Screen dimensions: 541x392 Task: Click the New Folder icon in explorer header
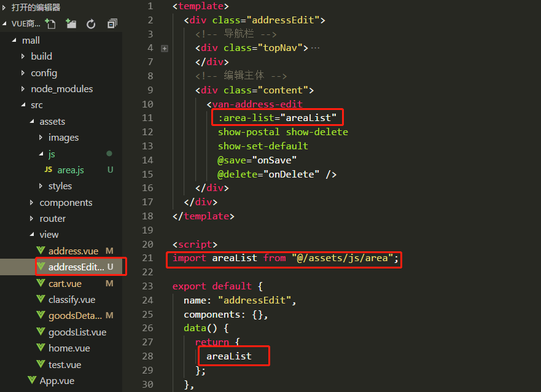tap(71, 23)
